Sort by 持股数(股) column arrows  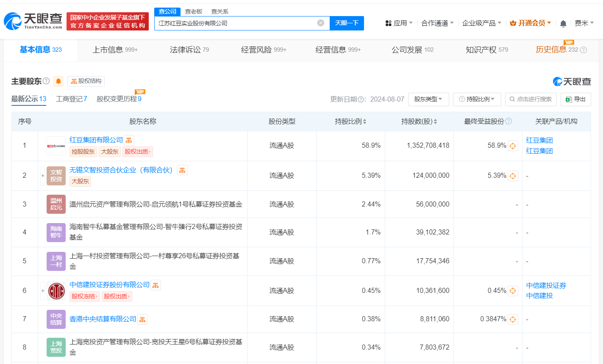click(x=435, y=121)
